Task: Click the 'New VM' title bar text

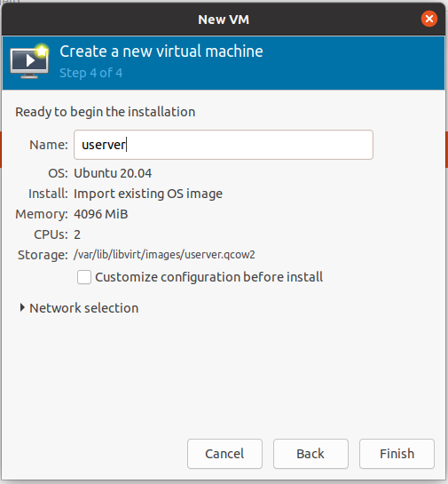Action: click(x=224, y=20)
